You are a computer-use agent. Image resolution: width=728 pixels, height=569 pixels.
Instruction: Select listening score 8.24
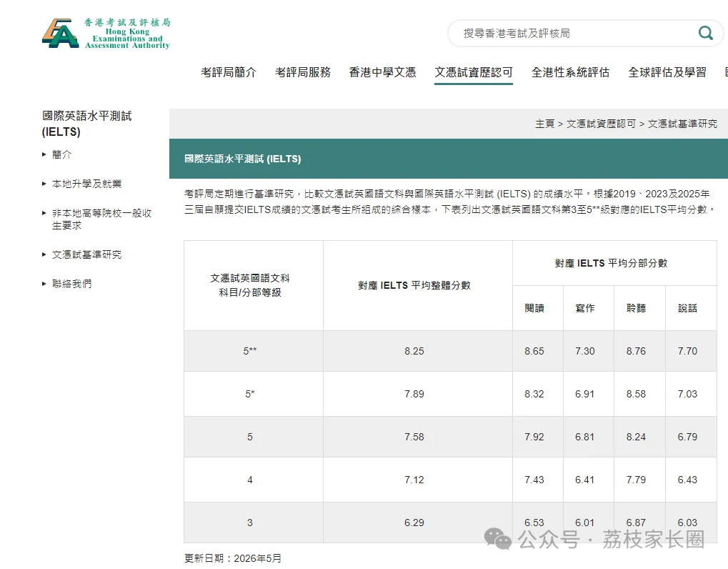[636, 437]
